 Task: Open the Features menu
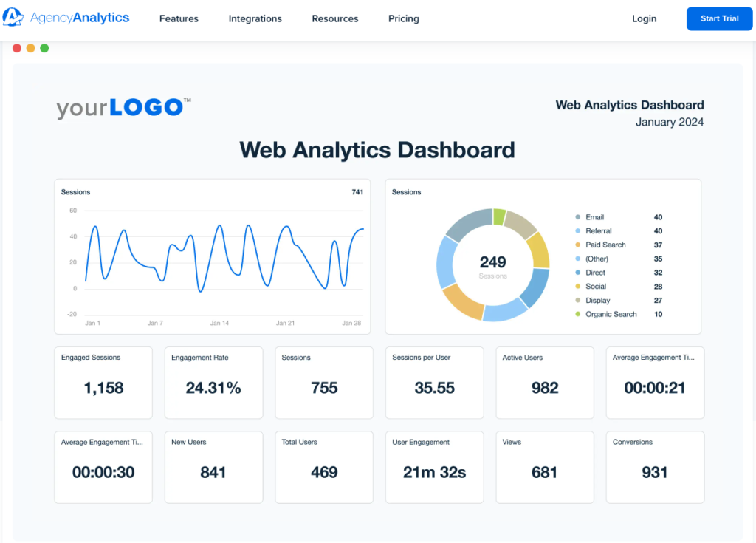pos(179,18)
